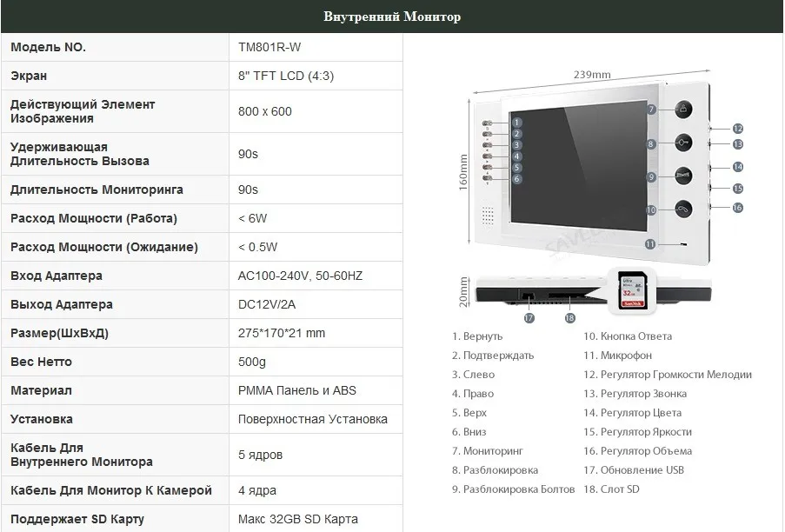Image resolution: width=785 pixels, height=532 pixels.
Task: Click legend item "10. Кнопка Ответа"
Action: (x=628, y=336)
